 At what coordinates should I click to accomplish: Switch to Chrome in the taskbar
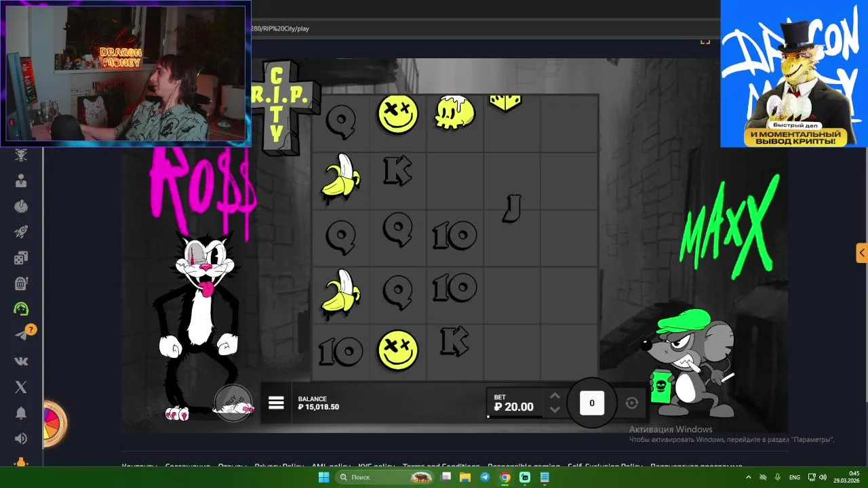tap(505, 477)
